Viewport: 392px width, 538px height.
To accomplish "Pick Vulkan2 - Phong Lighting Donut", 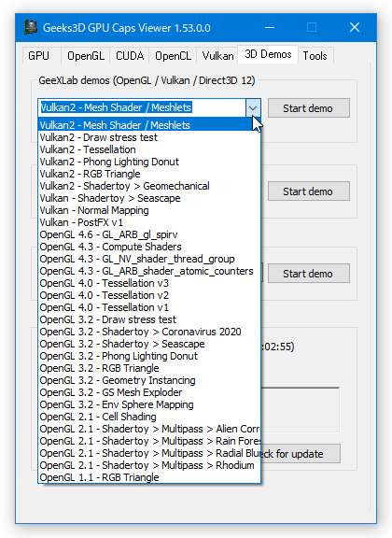I will pos(149,162).
